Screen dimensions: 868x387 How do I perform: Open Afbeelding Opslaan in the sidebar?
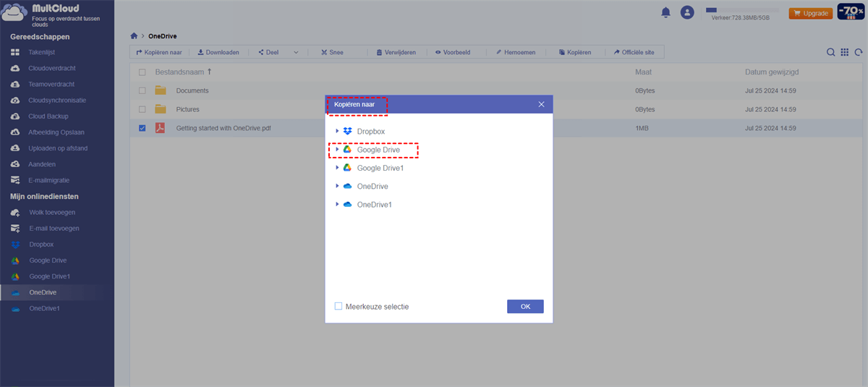pyautogui.click(x=56, y=132)
